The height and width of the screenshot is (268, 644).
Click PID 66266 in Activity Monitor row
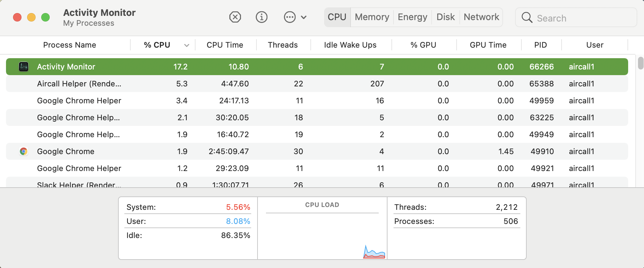click(542, 67)
